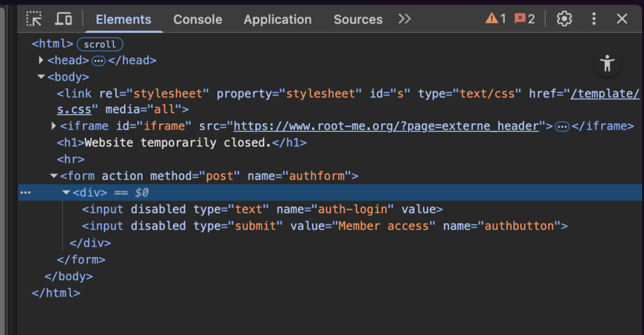Close the DevTools panel

(x=622, y=19)
